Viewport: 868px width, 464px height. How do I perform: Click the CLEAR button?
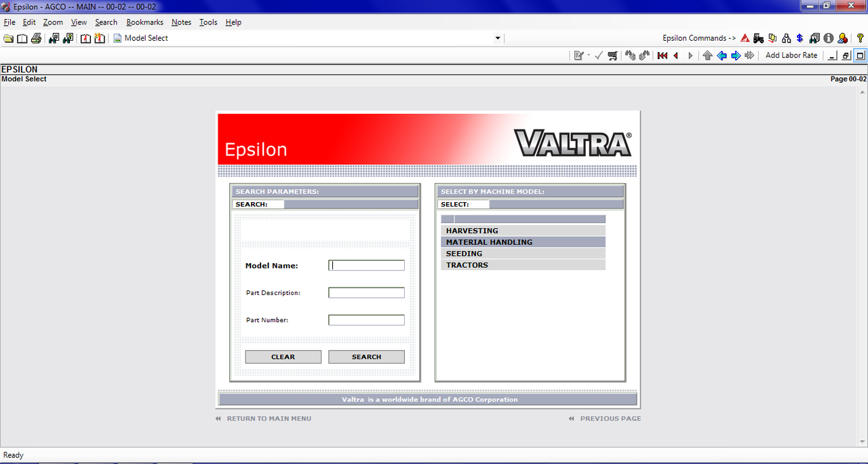pyautogui.click(x=283, y=357)
